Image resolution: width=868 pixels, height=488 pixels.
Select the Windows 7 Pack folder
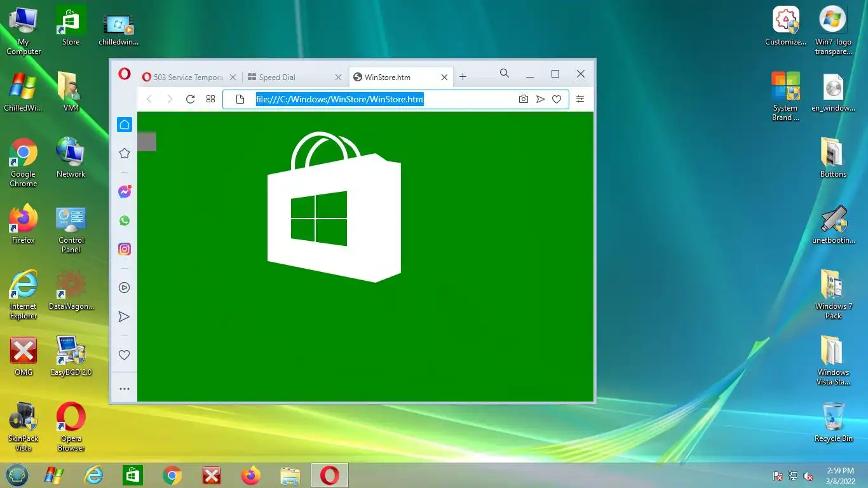833,295
